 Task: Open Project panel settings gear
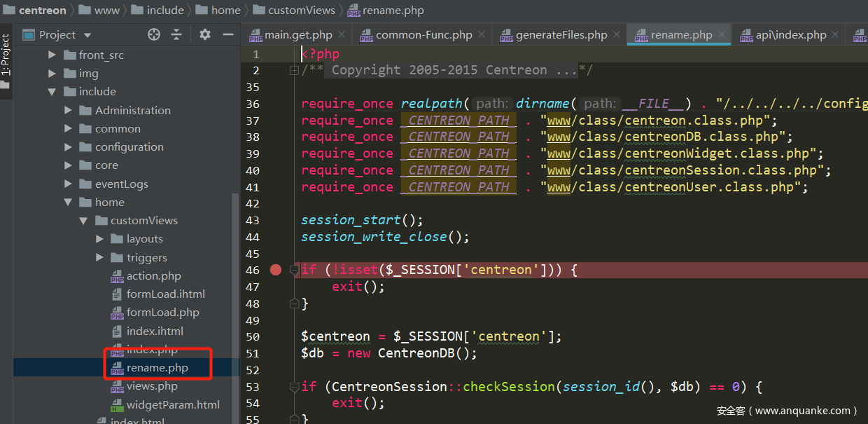pos(204,34)
